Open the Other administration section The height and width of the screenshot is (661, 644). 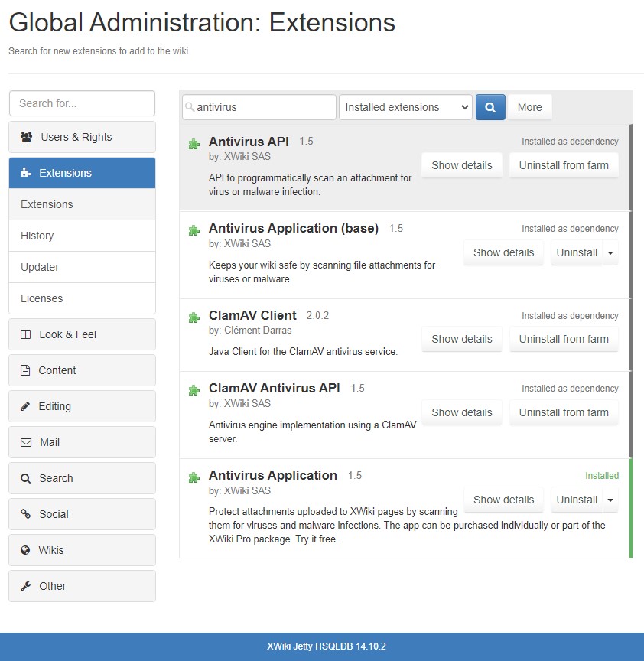(x=82, y=586)
